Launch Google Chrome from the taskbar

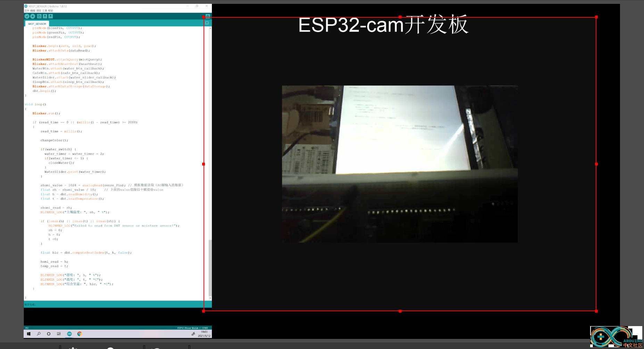click(80, 334)
